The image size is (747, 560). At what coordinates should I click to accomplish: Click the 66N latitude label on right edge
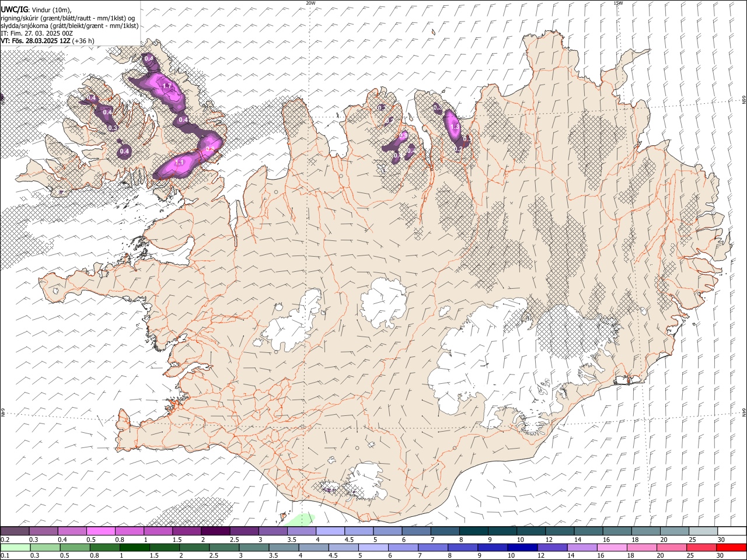tap(744, 100)
